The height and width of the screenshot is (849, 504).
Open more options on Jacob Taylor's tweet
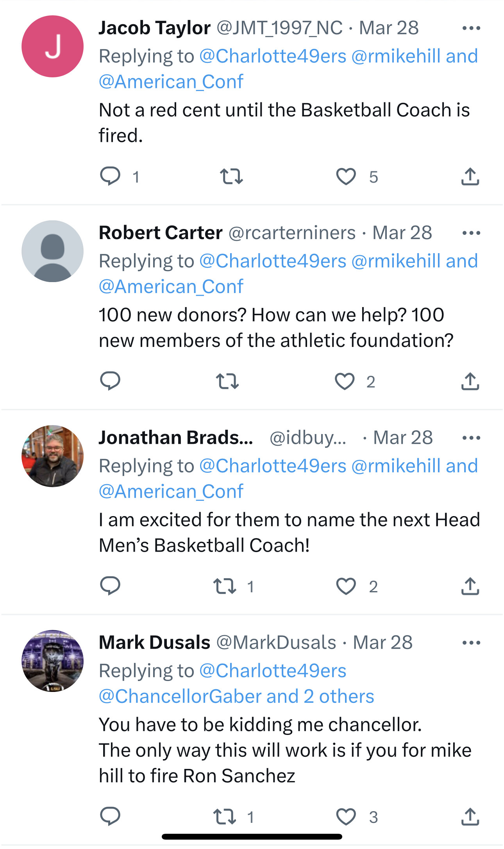click(x=471, y=28)
